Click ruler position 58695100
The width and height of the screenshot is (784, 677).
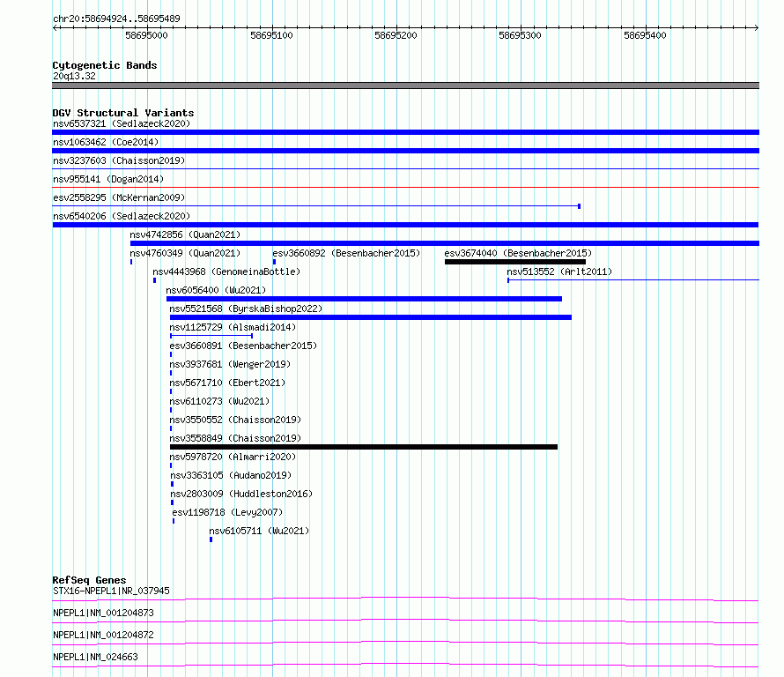tap(271, 35)
